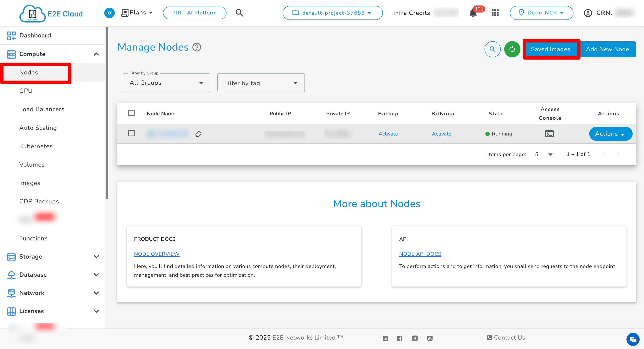Screen dimensions: 644x349
Task: Open RSS feed footer icon
Action: point(430,338)
